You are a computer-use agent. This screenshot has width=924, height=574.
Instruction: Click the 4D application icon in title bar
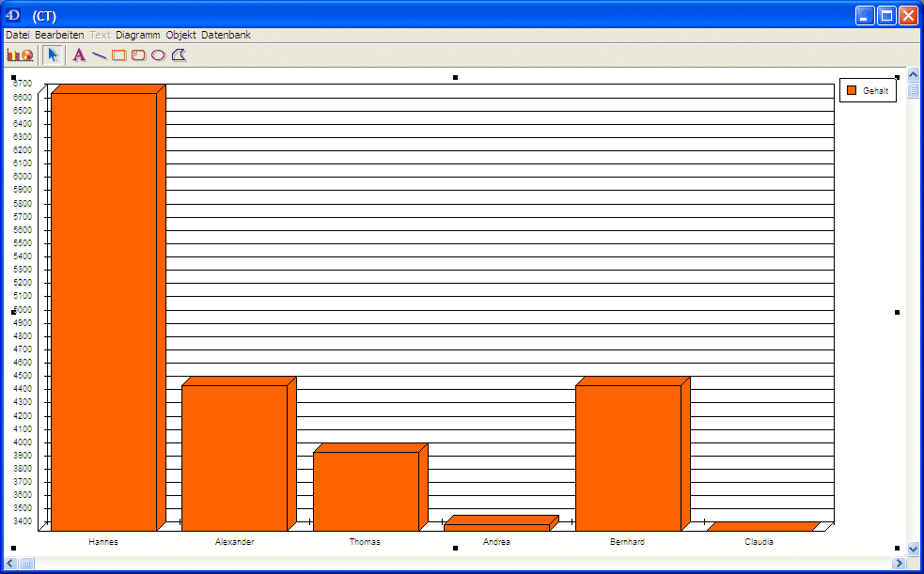13,15
